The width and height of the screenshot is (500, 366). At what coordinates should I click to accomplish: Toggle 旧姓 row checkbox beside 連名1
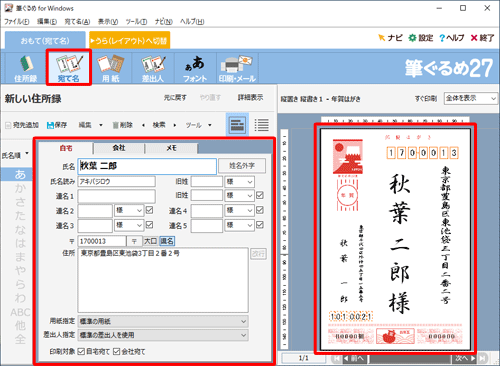click(x=260, y=195)
